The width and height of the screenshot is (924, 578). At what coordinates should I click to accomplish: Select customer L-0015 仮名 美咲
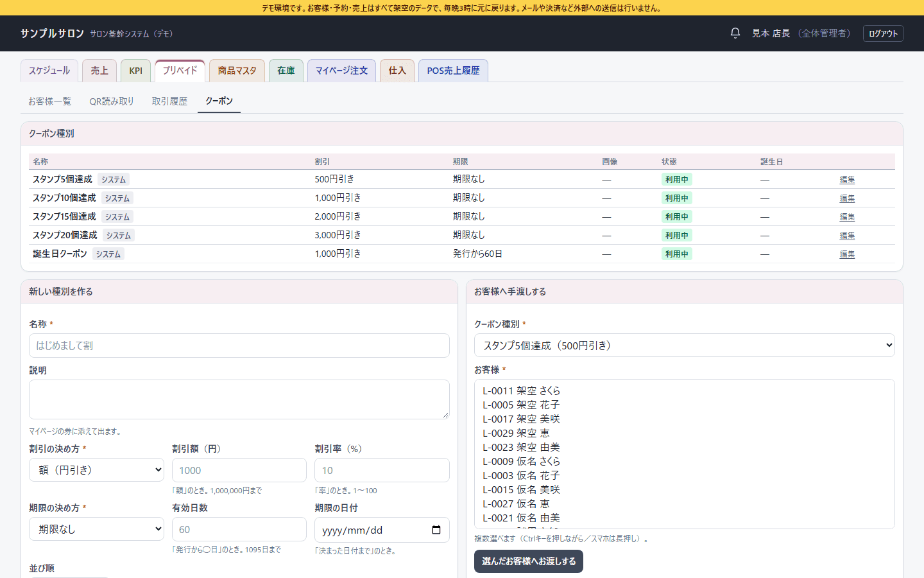[684, 489]
